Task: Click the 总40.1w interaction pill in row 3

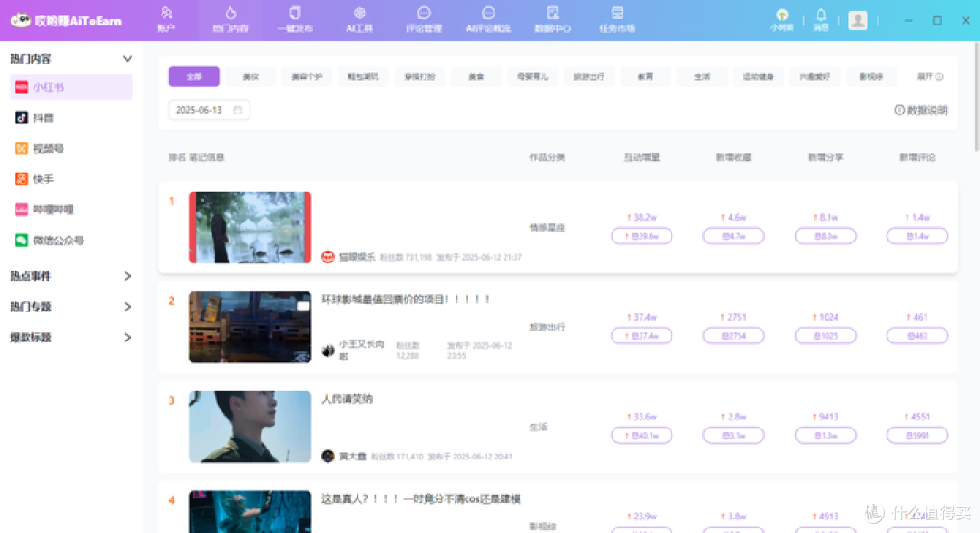Action: [x=642, y=436]
